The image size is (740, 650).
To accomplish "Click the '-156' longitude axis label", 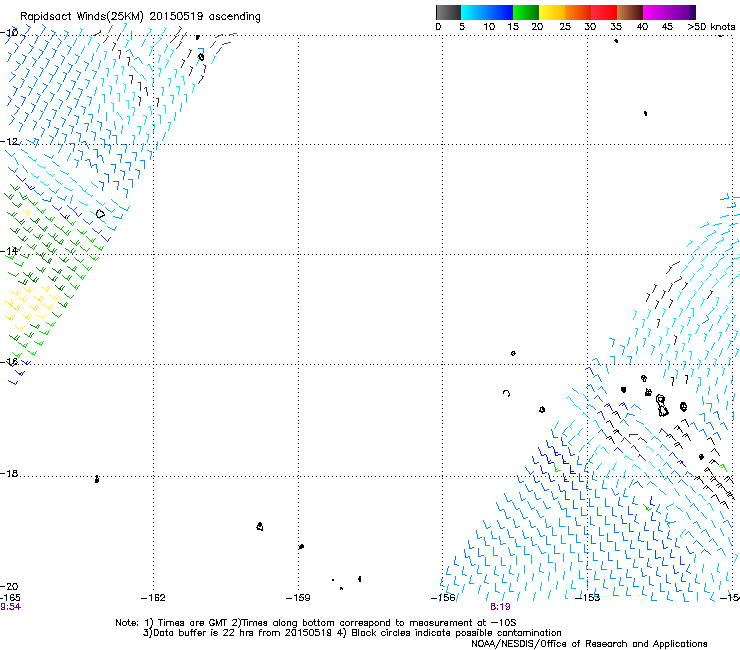I will pyautogui.click(x=443, y=598).
